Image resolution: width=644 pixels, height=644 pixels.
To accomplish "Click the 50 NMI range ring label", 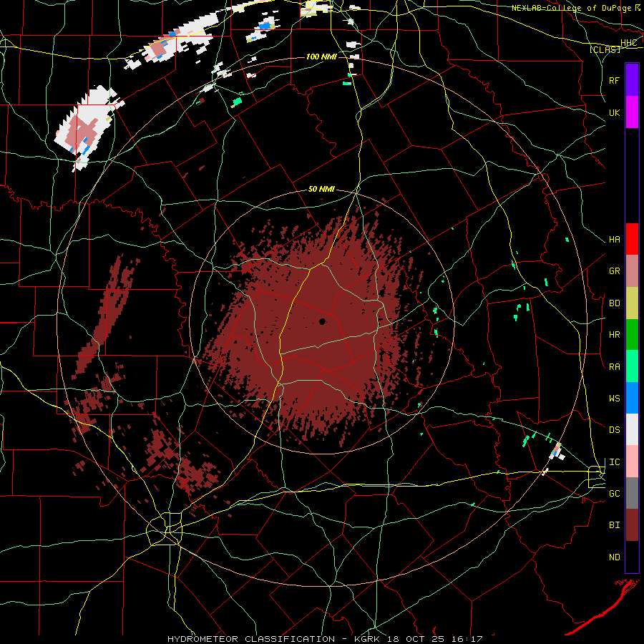I will coord(321,189).
